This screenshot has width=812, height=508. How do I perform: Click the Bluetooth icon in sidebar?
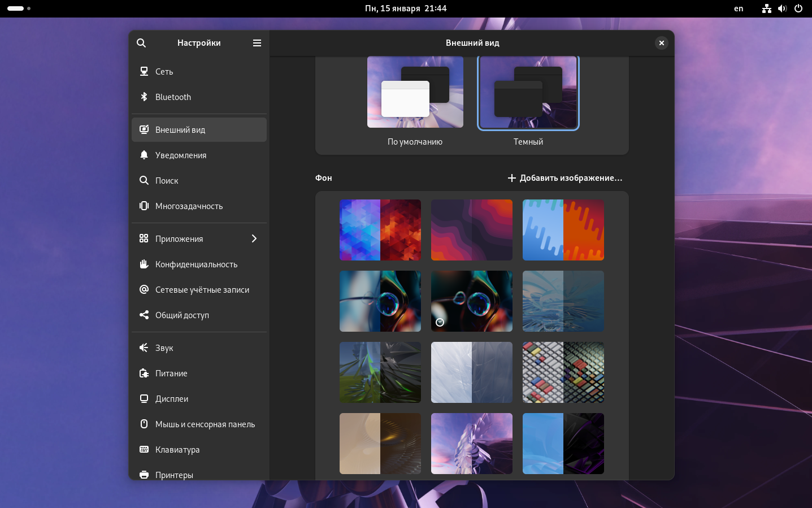click(144, 97)
